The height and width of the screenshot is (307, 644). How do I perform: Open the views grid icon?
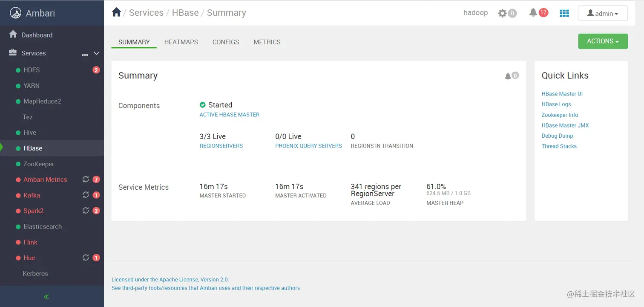(x=564, y=13)
